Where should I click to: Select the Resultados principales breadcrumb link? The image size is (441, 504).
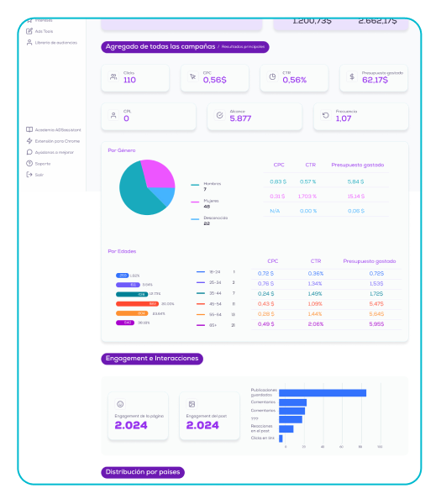243,47
